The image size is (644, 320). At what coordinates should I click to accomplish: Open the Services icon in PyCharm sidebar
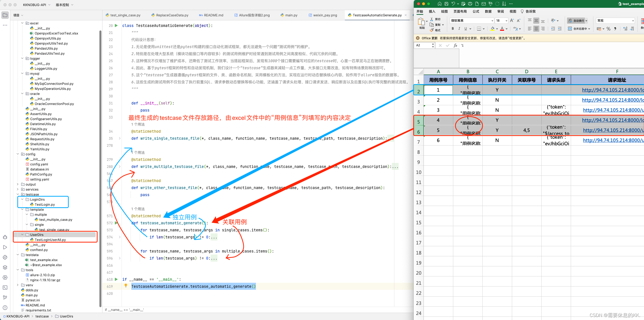pyautogui.click(x=5, y=277)
